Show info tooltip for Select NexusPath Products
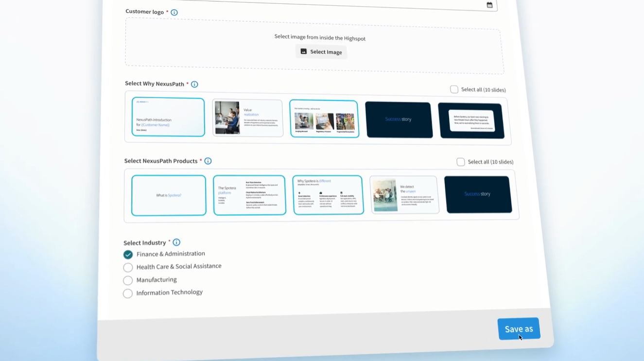644x361 pixels. [208, 161]
